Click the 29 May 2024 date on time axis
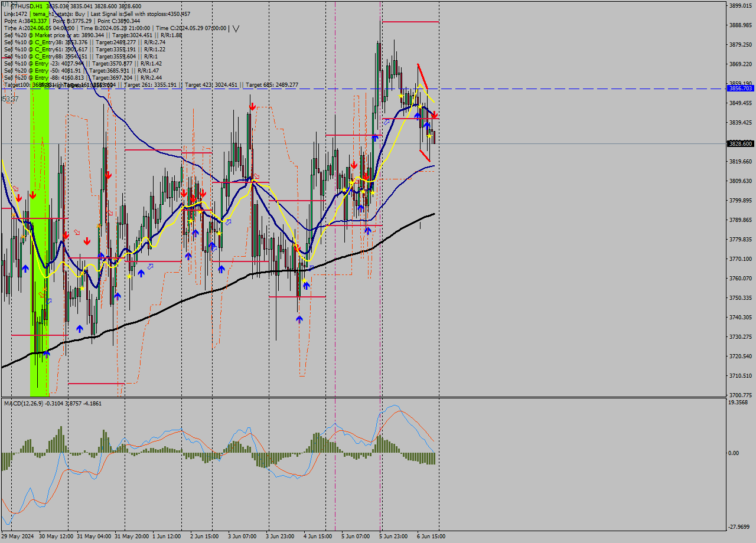Image resolution: width=756 pixels, height=543 pixels. (17, 537)
